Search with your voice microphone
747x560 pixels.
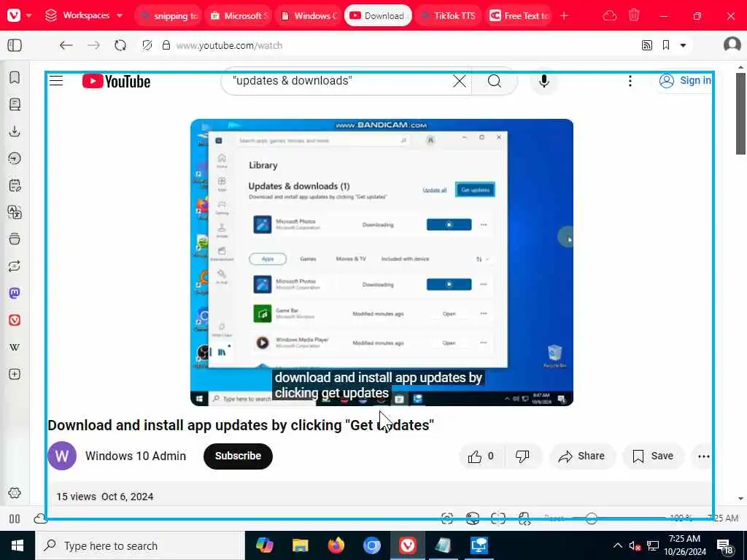(x=544, y=82)
